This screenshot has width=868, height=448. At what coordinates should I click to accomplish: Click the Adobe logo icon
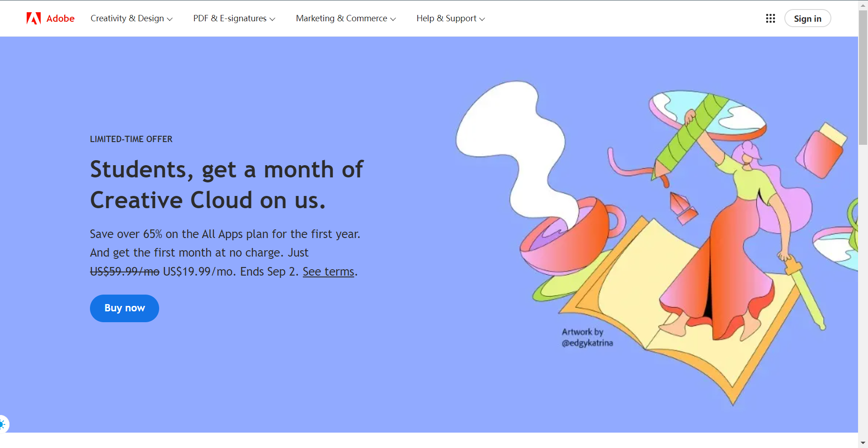pos(33,18)
